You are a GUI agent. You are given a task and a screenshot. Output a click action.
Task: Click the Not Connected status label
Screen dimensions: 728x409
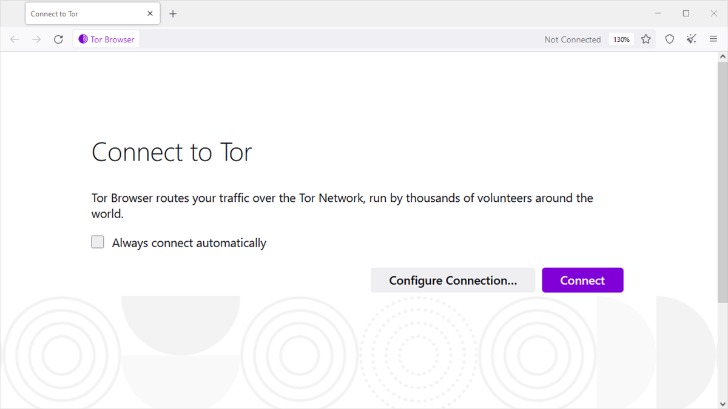pos(572,39)
